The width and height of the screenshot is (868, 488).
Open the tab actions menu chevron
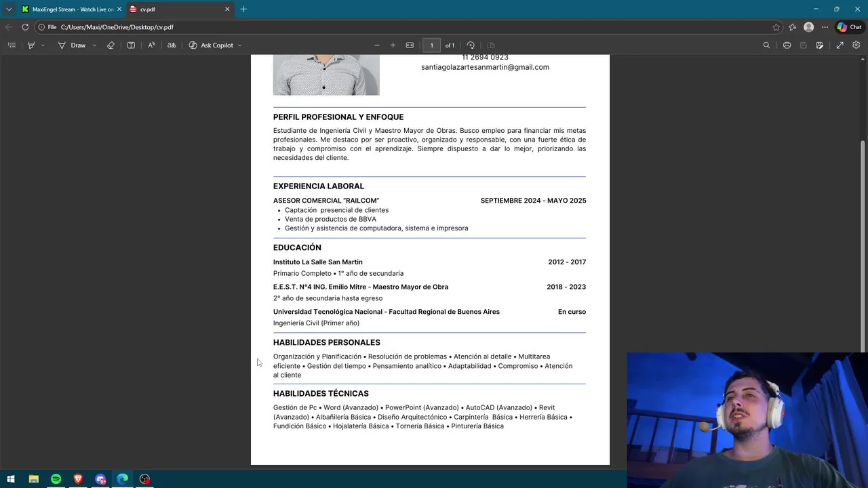[x=9, y=9]
